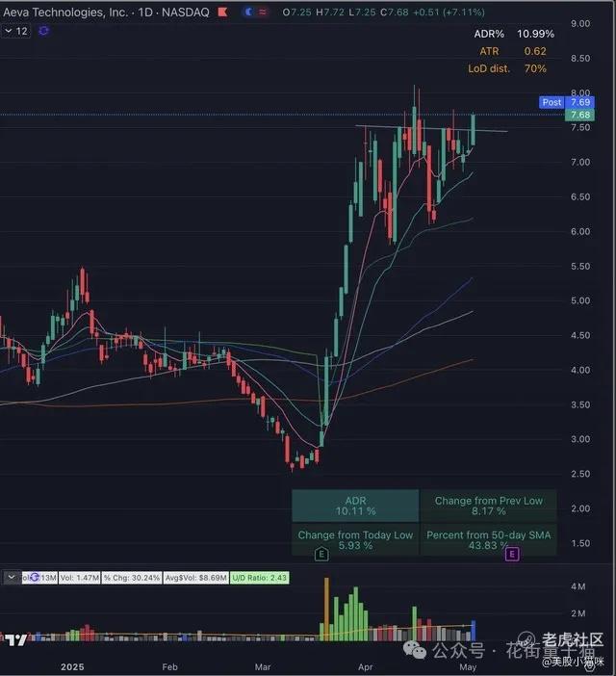Click the green 7.68 last price label
616x676 pixels.
(x=579, y=115)
